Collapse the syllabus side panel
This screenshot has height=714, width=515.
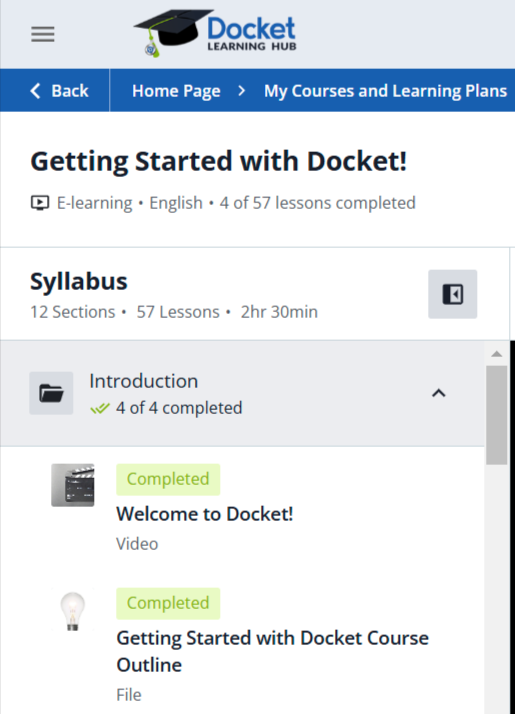452,294
